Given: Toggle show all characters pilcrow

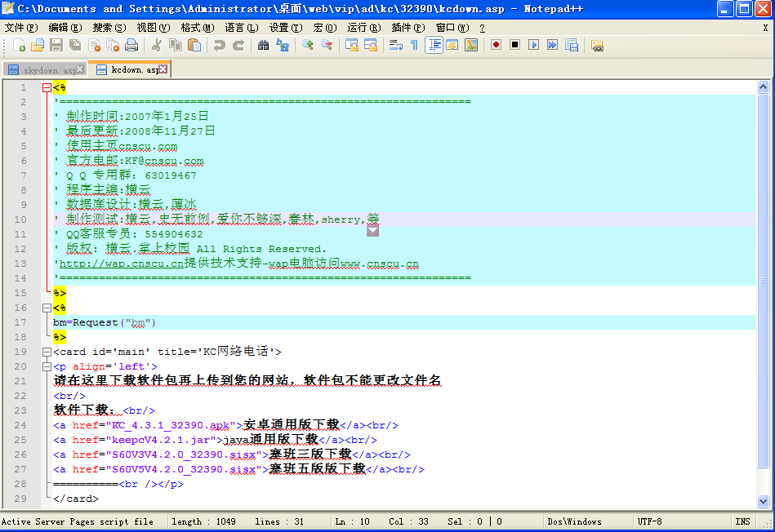Looking at the screenshot, I should click(414, 45).
